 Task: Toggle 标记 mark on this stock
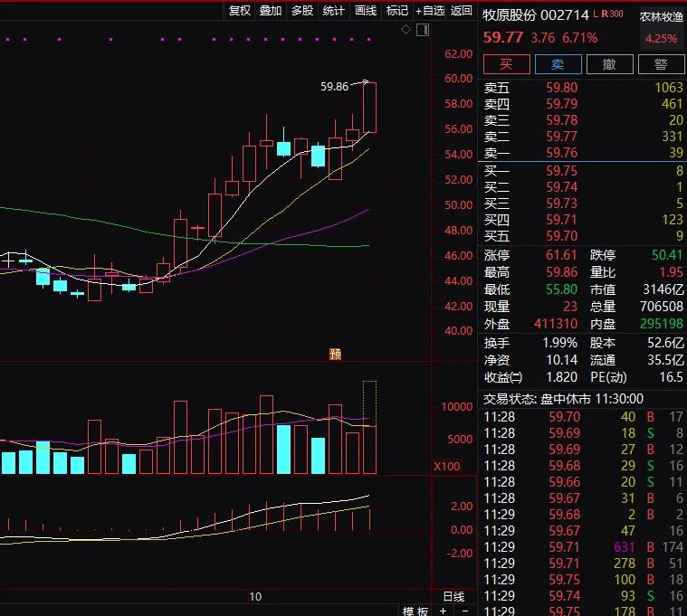tap(397, 11)
